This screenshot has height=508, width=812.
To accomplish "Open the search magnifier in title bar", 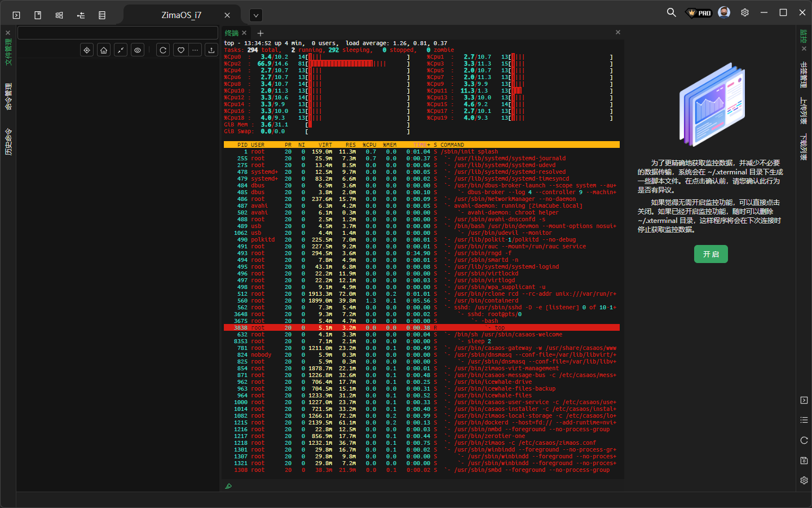I will pos(671,12).
